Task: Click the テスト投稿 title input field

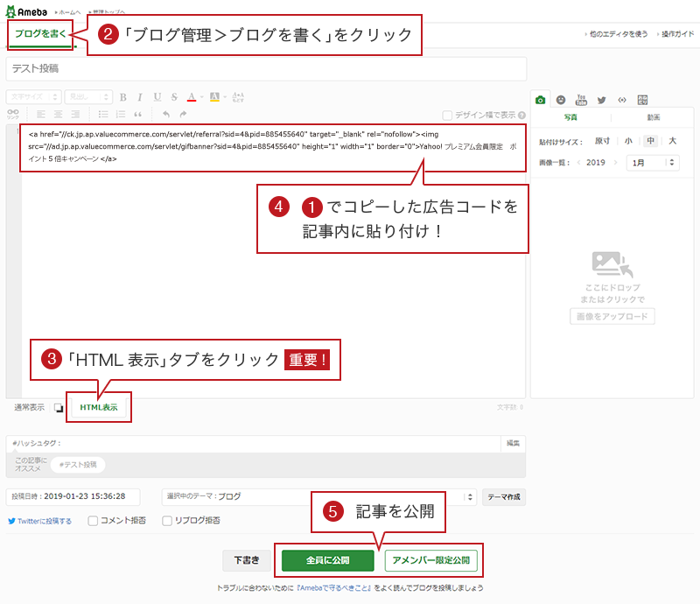Action: click(x=266, y=68)
